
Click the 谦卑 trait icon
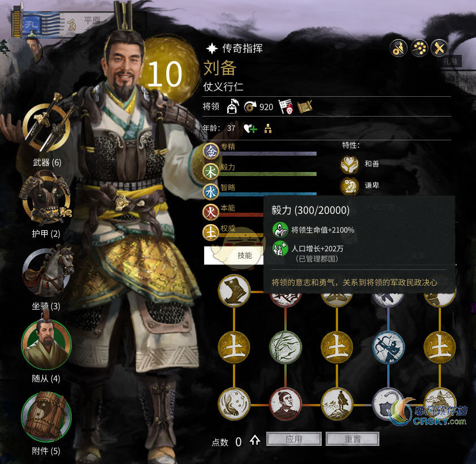[349, 186]
